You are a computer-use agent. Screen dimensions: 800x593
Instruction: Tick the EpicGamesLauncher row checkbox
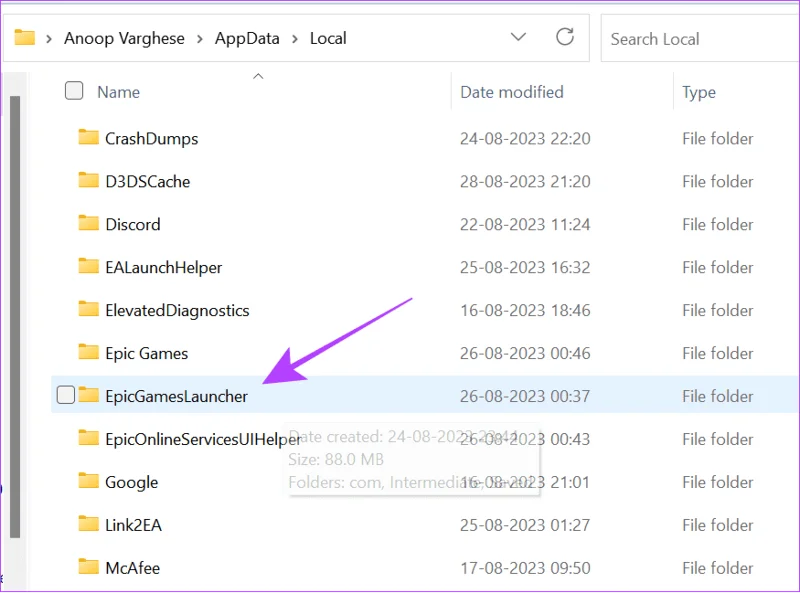66,395
